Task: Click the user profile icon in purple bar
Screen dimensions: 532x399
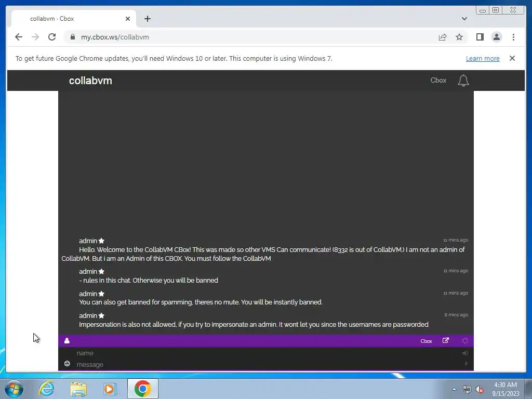Action: pos(67,341)
